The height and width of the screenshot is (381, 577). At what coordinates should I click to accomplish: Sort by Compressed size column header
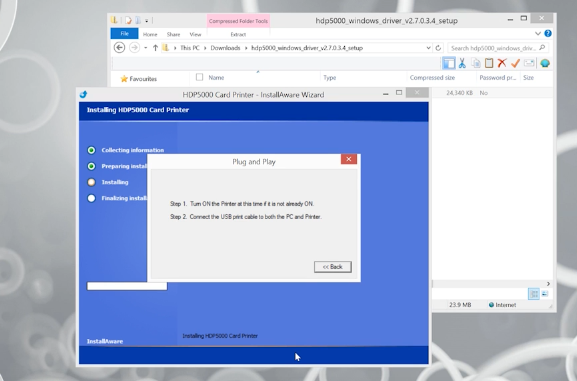[432, 77]
